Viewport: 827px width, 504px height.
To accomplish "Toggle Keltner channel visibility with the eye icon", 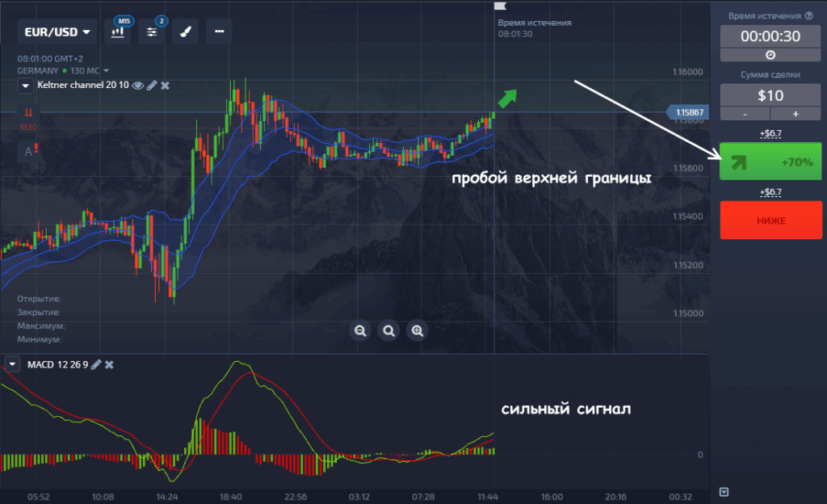I will pyautogui.click(x=139, y=85).
